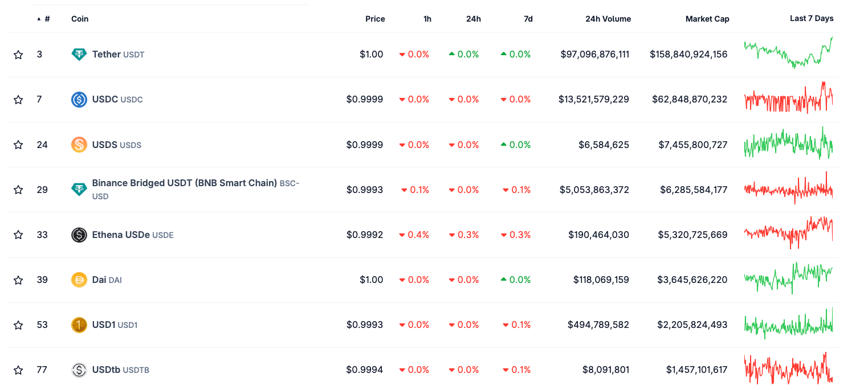
Task: Click the USDtb coin logo
Action: click(x=79, y=370)
